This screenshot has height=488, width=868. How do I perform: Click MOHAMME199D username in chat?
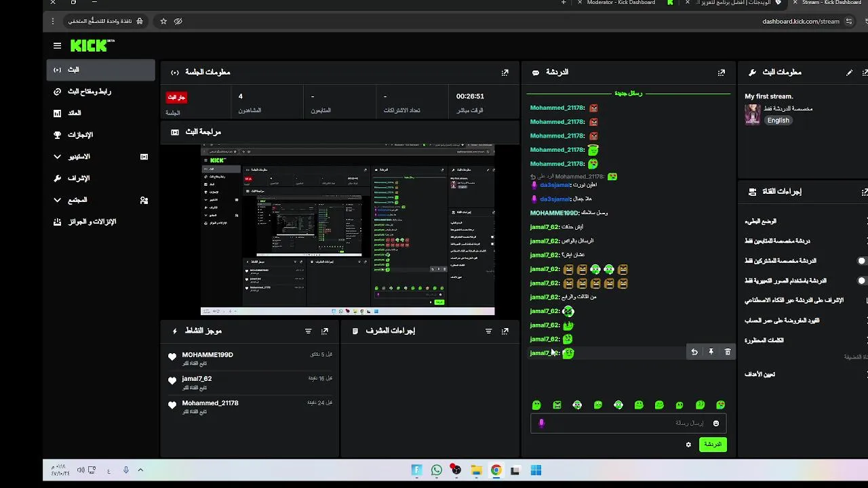pyautogui.click(x=554, y=213)
